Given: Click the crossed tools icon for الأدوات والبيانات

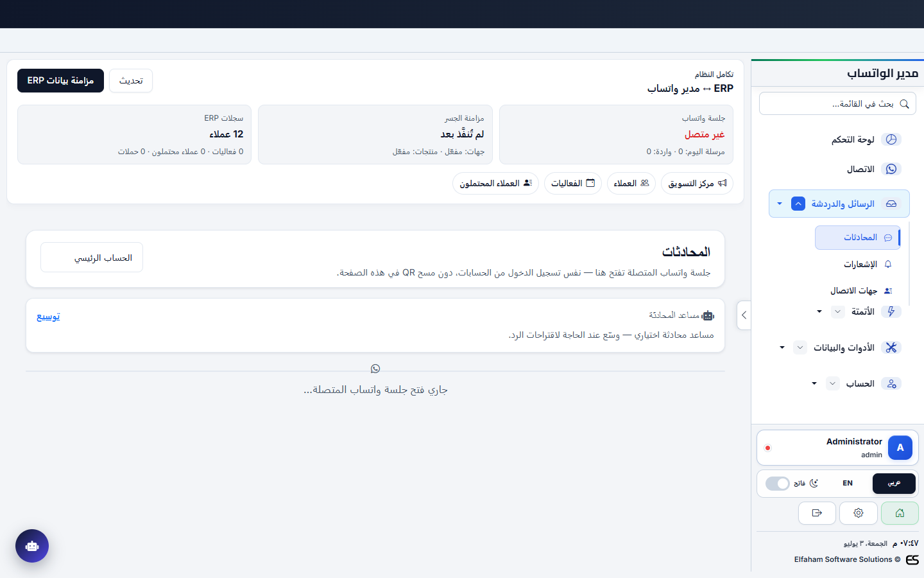Looking at the screenshot, I should (891, 347).
